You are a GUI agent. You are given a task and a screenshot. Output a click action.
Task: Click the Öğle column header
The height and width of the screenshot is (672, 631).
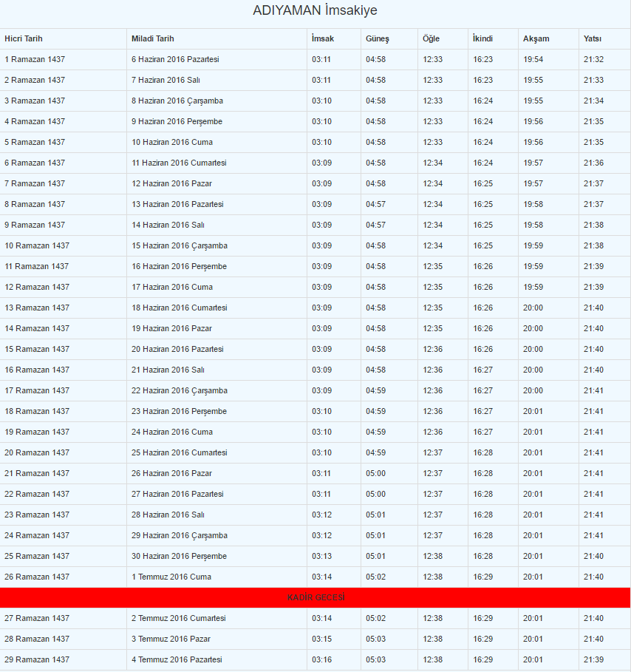click(x=431, y=38)
